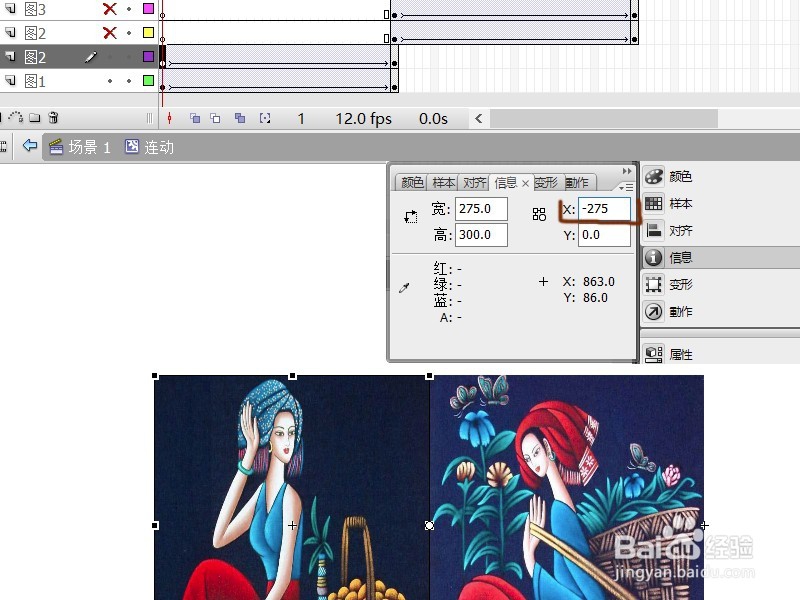Click the magenta outline swatch of 图3
Screen dimensions: 800x600
tap(148, 9)
